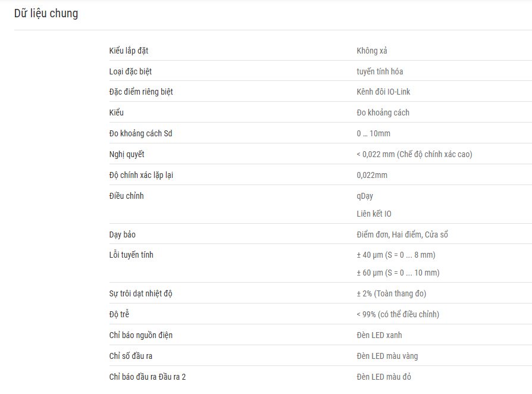Click the '0 ... 10mm' measurement value
The width and height of the screenshot is (532, 394).
pos(373,134)
